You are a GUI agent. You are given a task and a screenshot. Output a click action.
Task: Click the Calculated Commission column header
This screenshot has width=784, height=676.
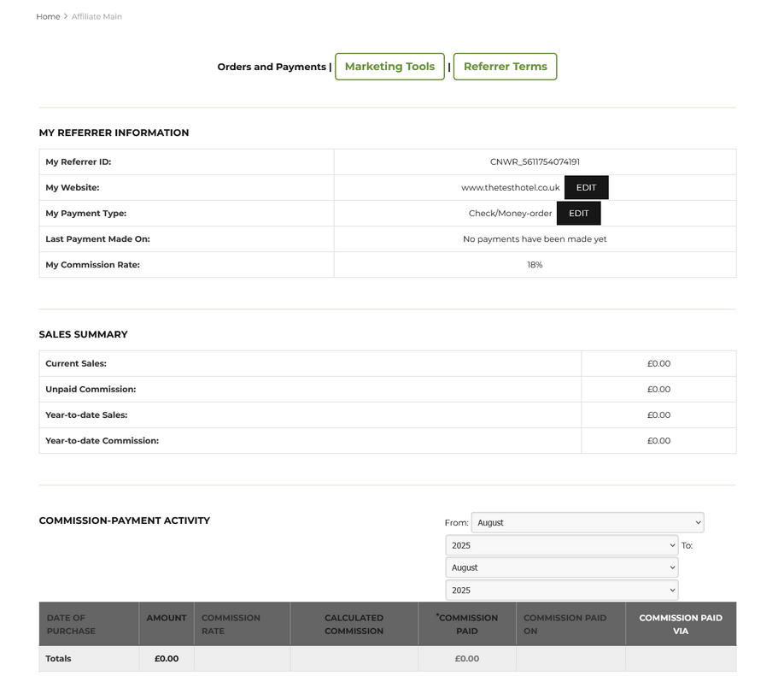[x=354, y=624]
